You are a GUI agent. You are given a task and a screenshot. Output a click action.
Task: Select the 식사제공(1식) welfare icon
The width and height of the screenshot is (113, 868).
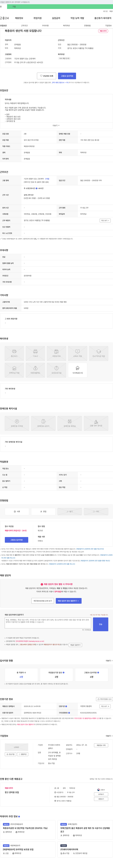pos(78,370)
